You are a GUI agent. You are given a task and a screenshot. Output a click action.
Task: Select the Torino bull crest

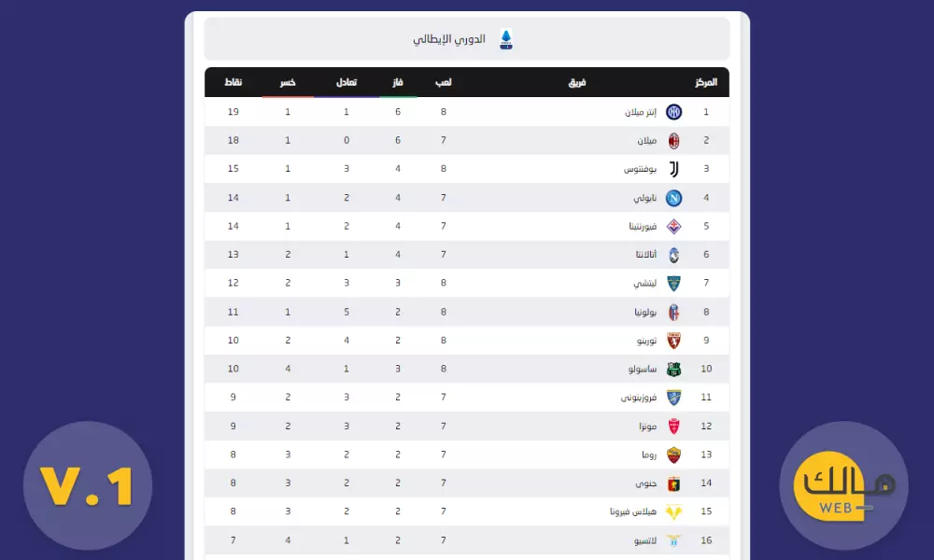(x=674, y=340)
